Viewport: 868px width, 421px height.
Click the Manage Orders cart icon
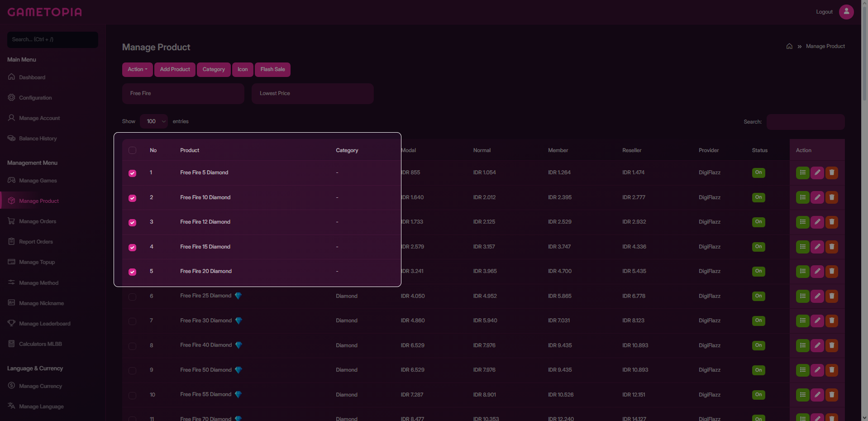(x=11, y=221)
